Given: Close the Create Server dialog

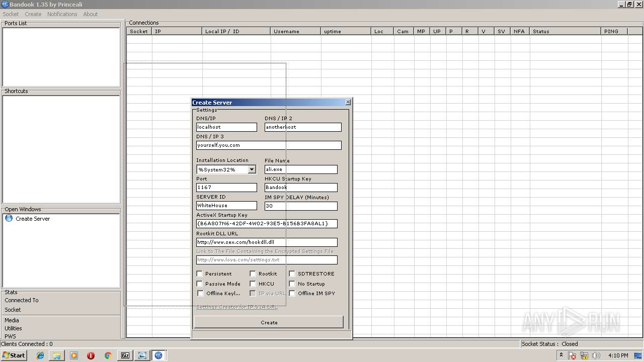Looking at the screenshot, I should coord(348,102).
